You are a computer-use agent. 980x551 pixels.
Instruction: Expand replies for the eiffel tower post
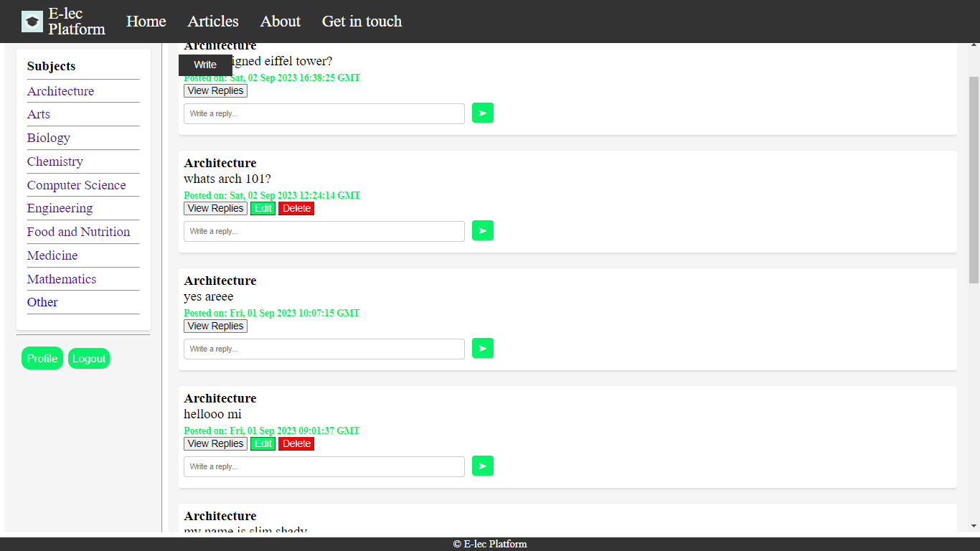215,91
